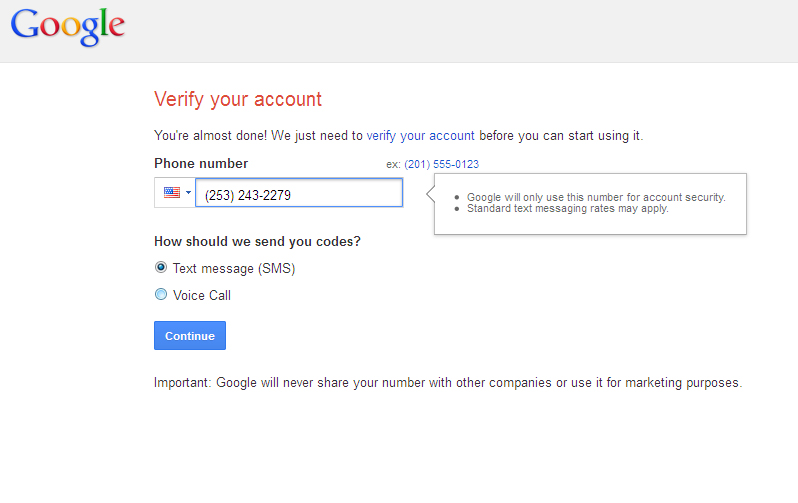Viewport: 798px width, 503px height.
Task: Open the country code dropdown arrow
Action: pyautogui.click(x=188, y=193)
